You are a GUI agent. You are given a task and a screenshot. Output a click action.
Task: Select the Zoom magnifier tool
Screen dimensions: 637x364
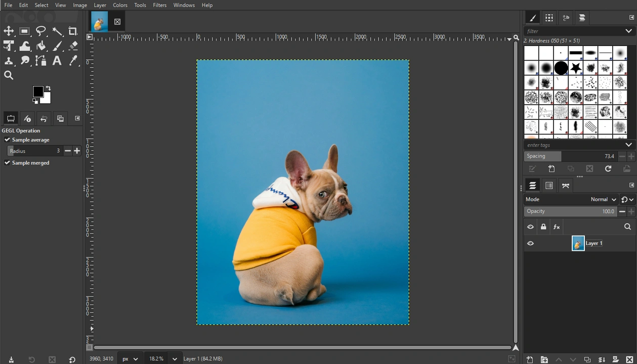(9, 75)
